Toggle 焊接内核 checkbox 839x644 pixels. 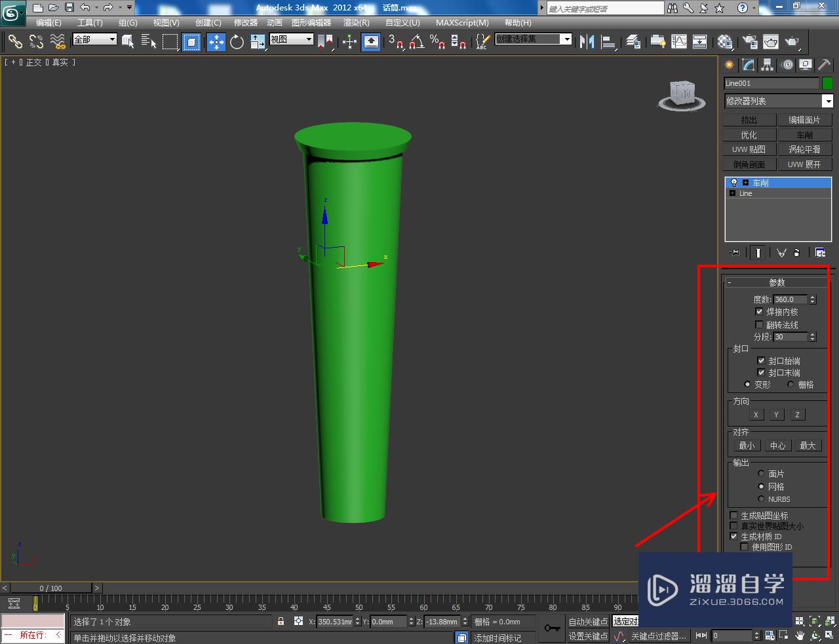(x=759, y=312)
